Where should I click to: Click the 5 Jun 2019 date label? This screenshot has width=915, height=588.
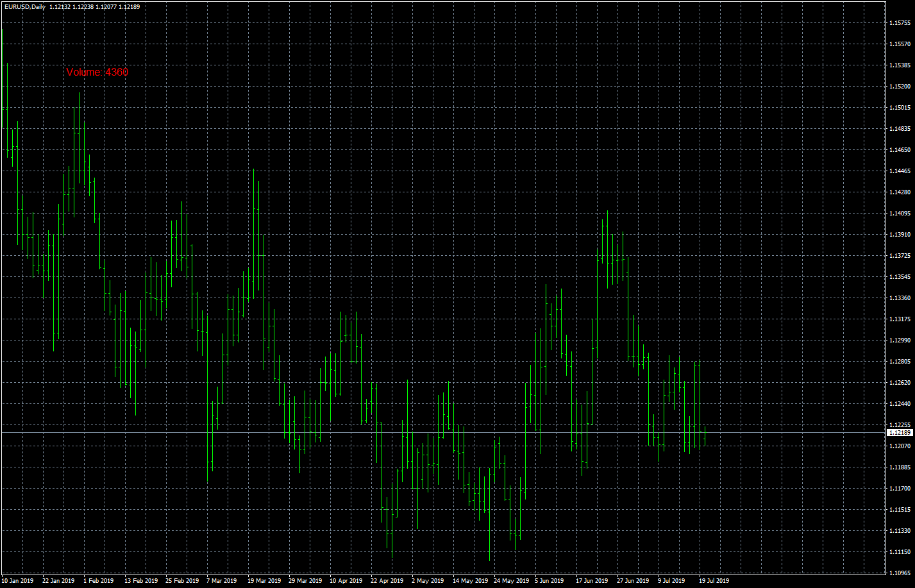point(550,581)
